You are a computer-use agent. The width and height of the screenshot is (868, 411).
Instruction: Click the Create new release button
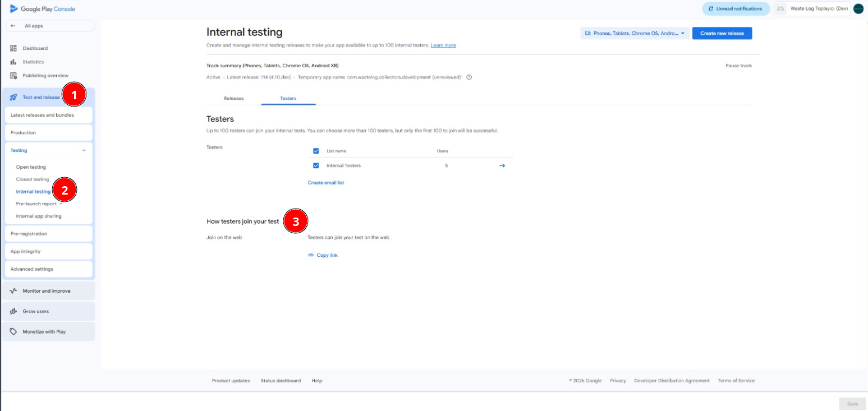(x=722, y=33)
